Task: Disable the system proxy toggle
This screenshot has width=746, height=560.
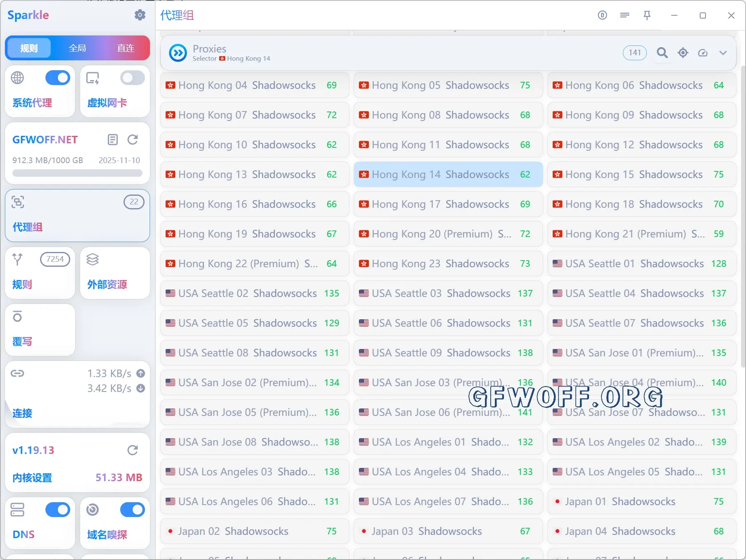Action: coord(57,78)
